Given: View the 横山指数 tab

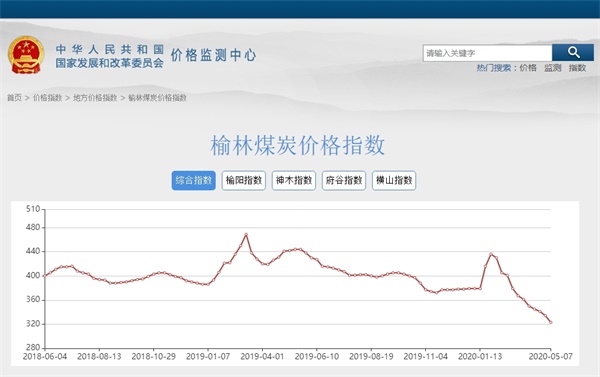Looking at the screenshot, I should click(394, 180).
